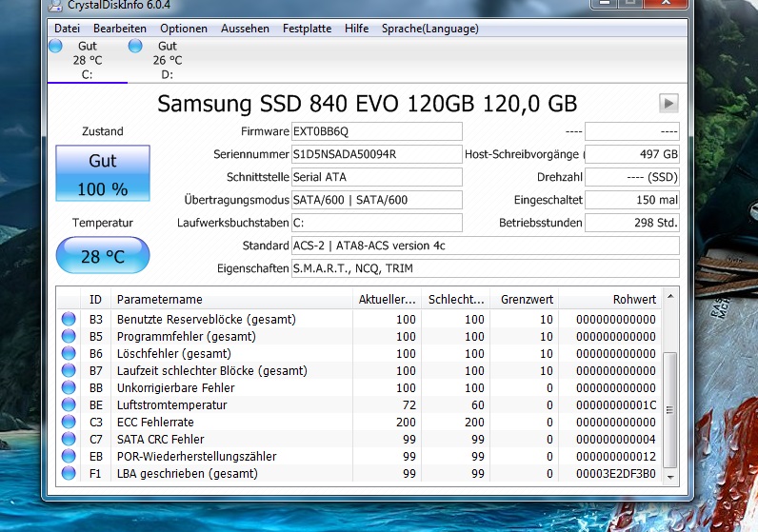The image size is (758, 532).
Task: Click the Übertragungsmodus field SATA/600
Action: click(377, 200)
